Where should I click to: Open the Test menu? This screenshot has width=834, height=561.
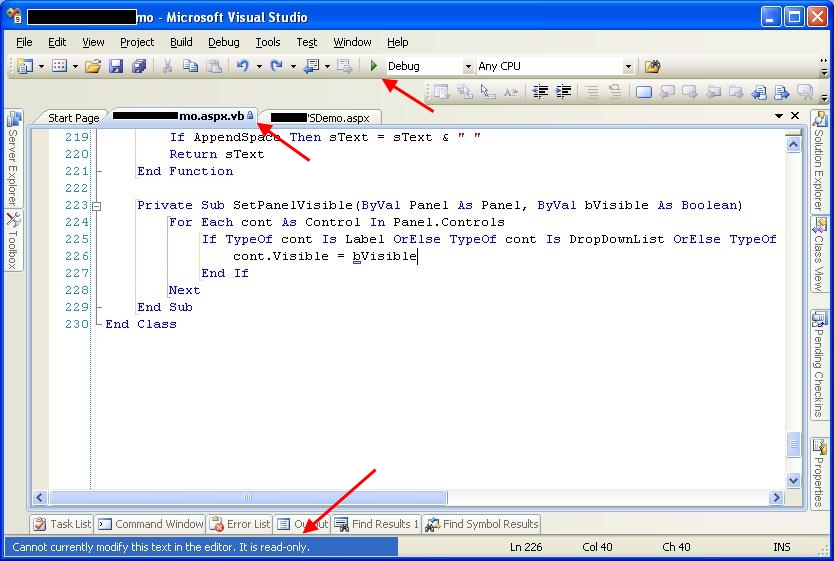point(306,42)
